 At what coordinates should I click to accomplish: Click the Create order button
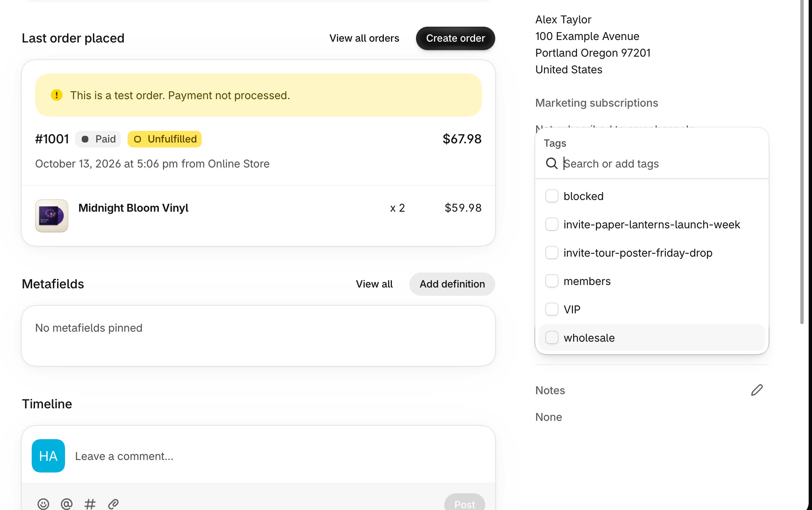tap(456, 38)
